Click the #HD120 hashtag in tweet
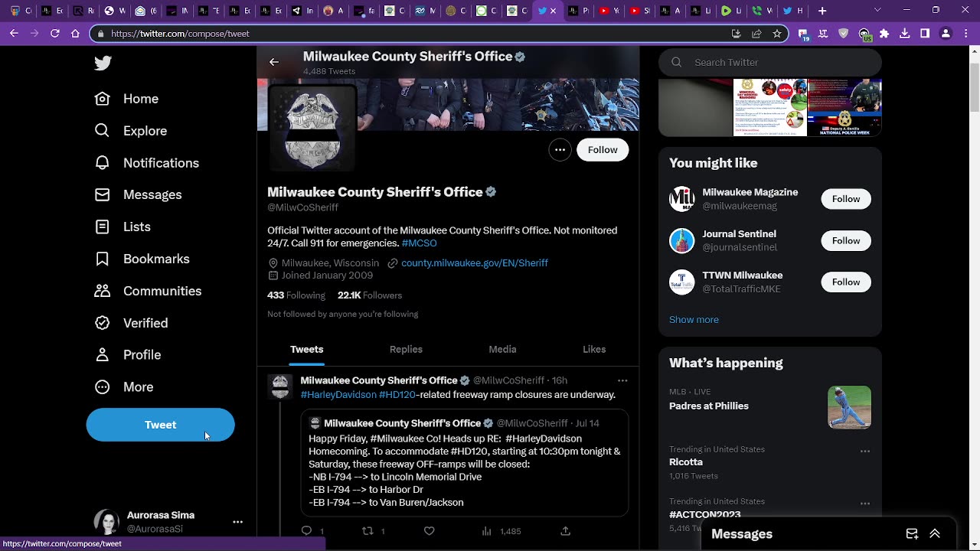 [x=397, y=395]
